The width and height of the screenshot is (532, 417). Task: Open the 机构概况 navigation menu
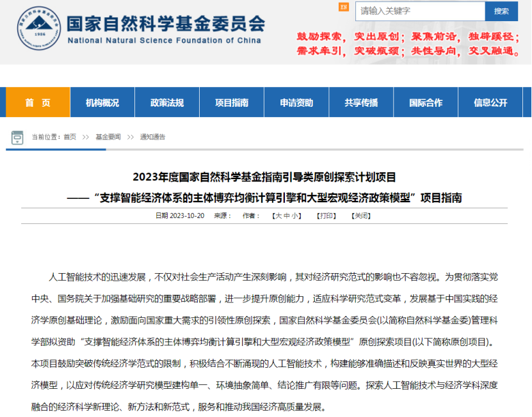(x=102, y=102)
